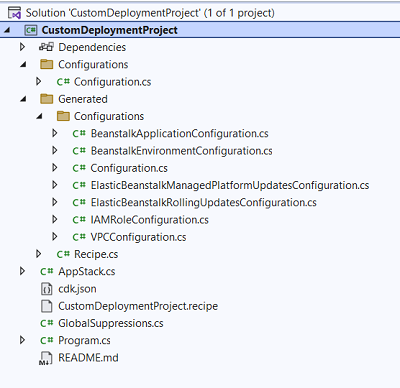The width and height of the screenshot is (400, 388).
Task: Click the C# icon beside VPCConfiguration.cs
Action: (79, 237)
